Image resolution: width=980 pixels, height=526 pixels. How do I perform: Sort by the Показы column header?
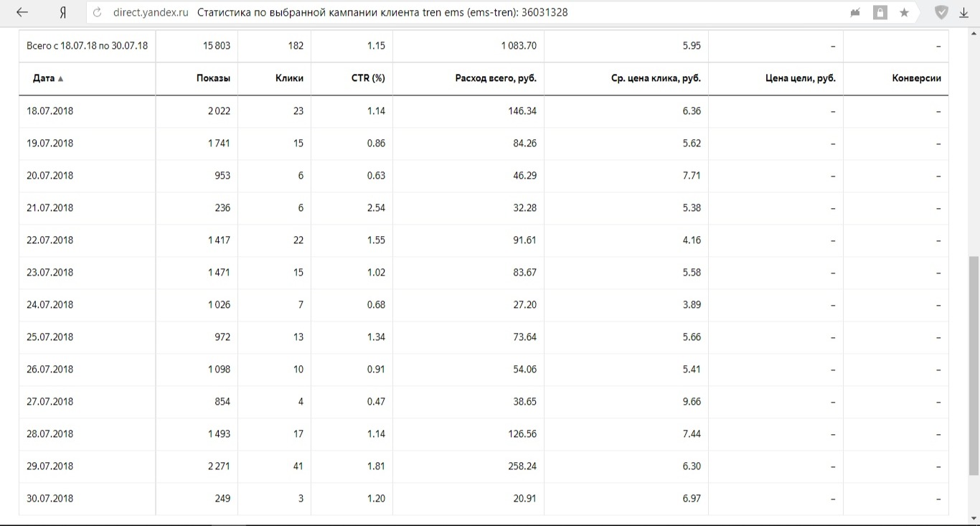pyautogui.click(x=213, y=78)
